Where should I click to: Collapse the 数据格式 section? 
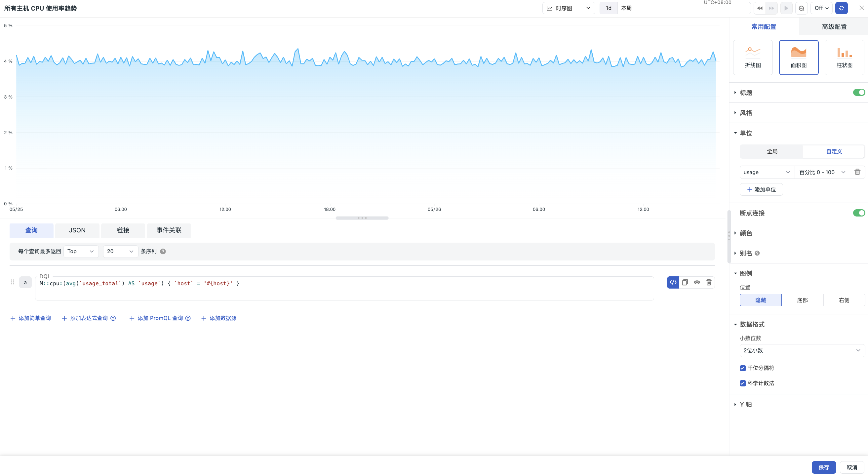(x=752, y=324)
